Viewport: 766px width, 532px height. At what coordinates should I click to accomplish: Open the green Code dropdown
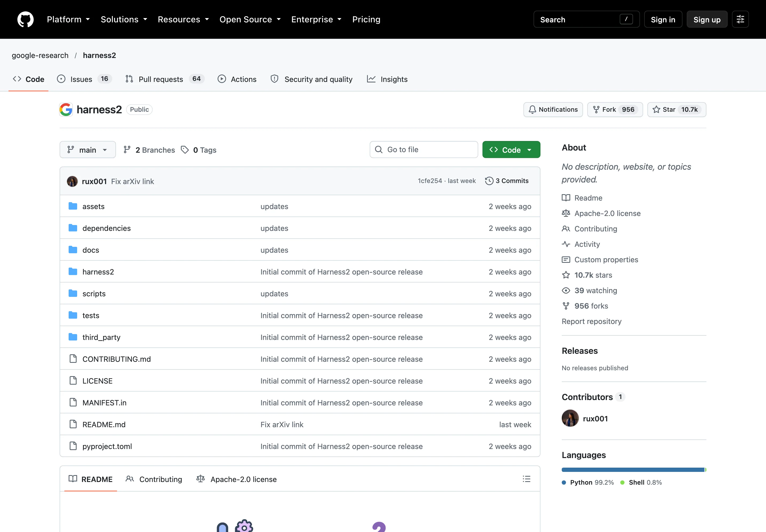click(x=511, y=150)
